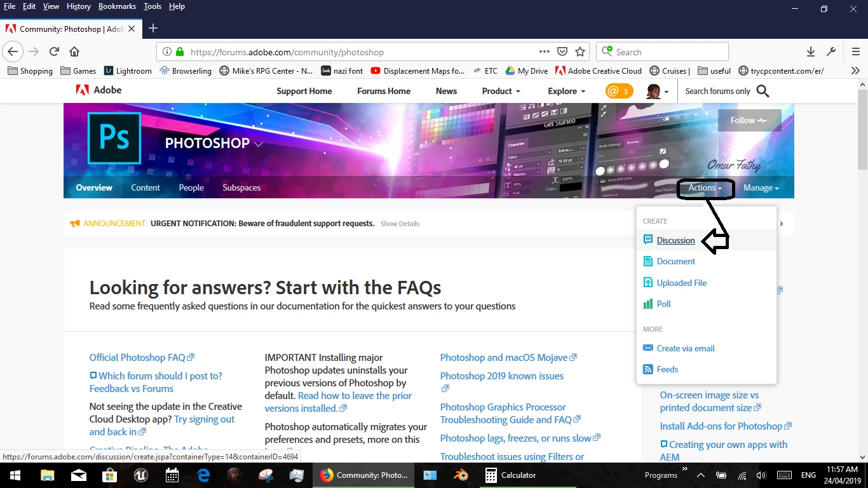Go back with browser back arrow
The width and height of the screenshot is (868, 488).
[13, 51]
